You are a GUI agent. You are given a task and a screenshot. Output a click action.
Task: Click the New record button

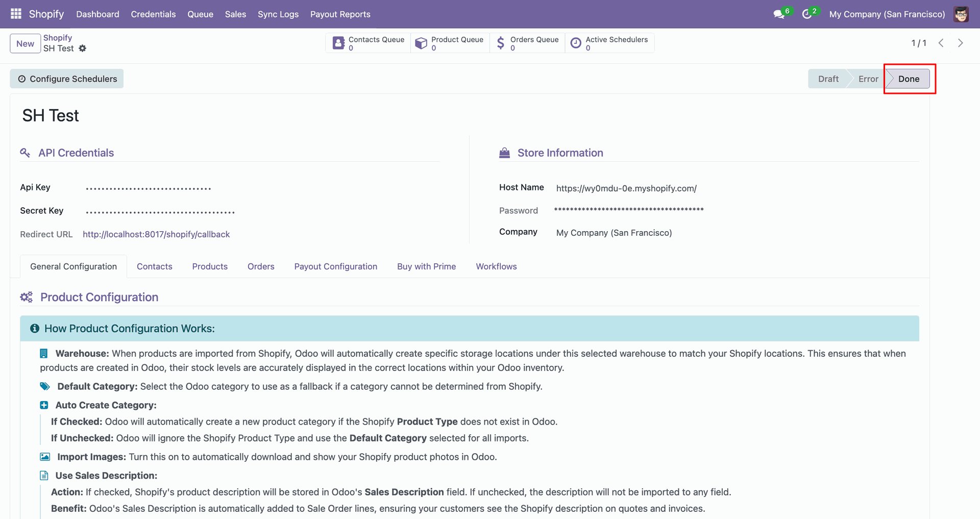[25, 43]
